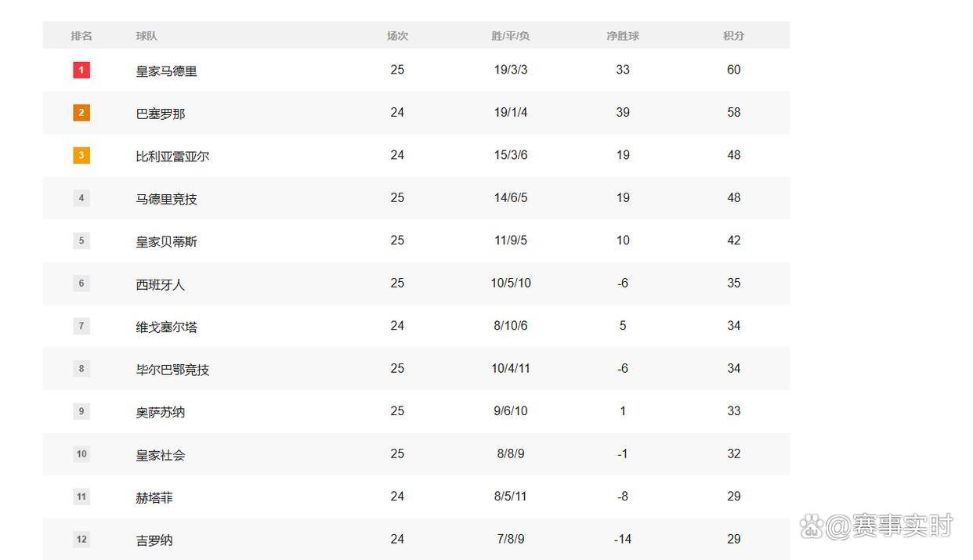Click the rank 10 badge icon

81,454
